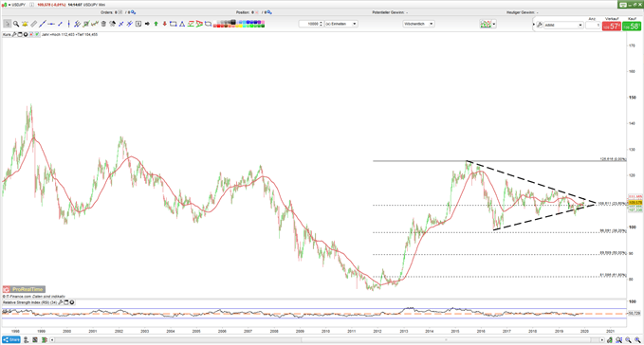Select the ruler measuring tool
This screenshot has width=644, height=345.
(x=34, y=24)
